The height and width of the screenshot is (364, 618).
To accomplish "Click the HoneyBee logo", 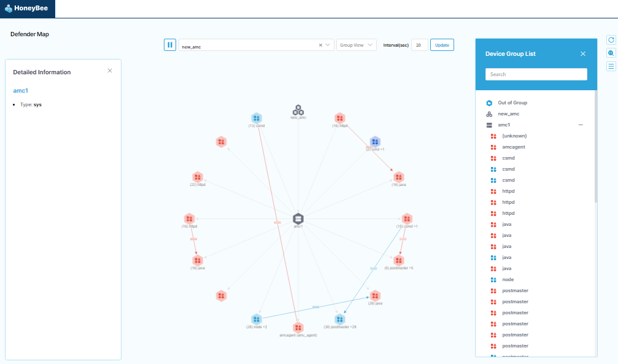I will coord(27,8).
